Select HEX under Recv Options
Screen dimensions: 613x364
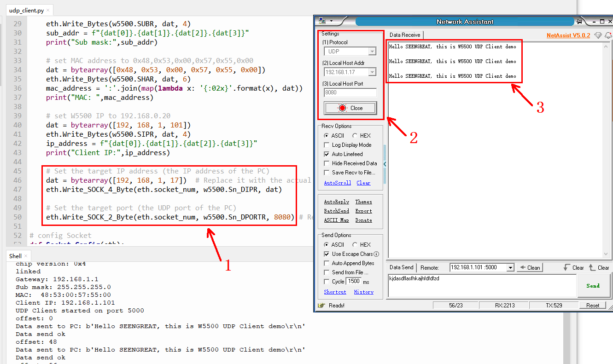[x=355, y=136]
